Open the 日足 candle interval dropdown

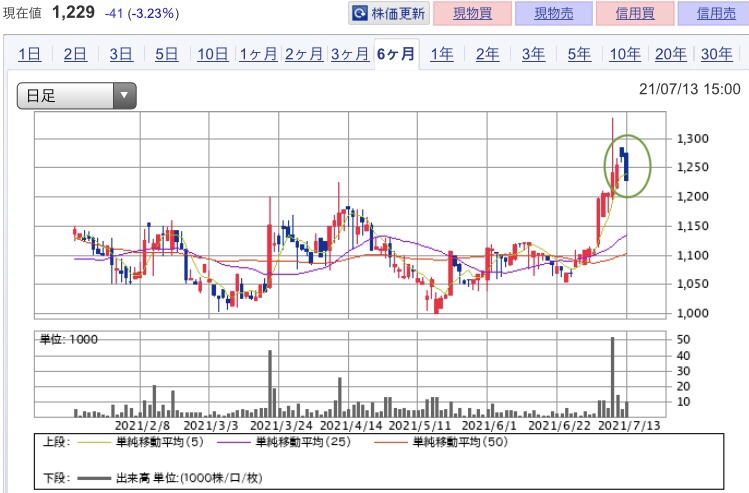[x=76, y=96]
